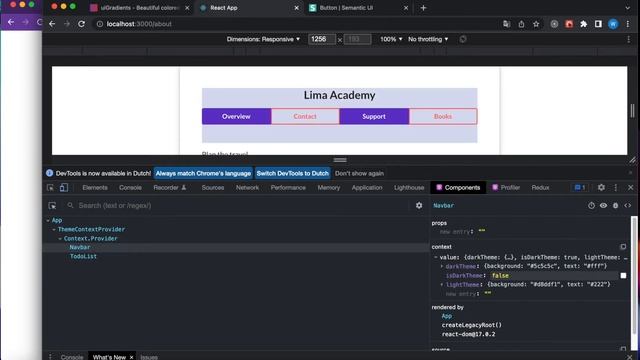Open the Sources panel
This screenshot has width=640, height=360.
tap(213, 188)
